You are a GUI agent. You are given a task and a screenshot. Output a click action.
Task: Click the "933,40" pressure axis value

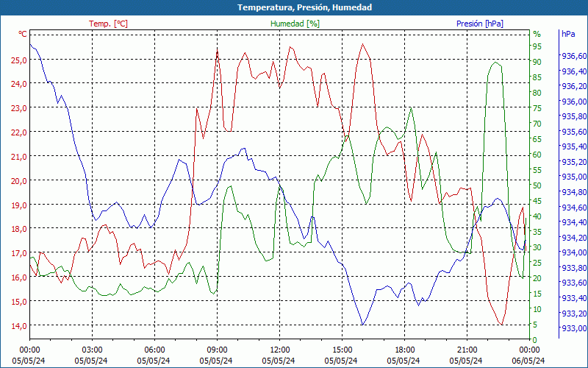click(x=574, y=298)
